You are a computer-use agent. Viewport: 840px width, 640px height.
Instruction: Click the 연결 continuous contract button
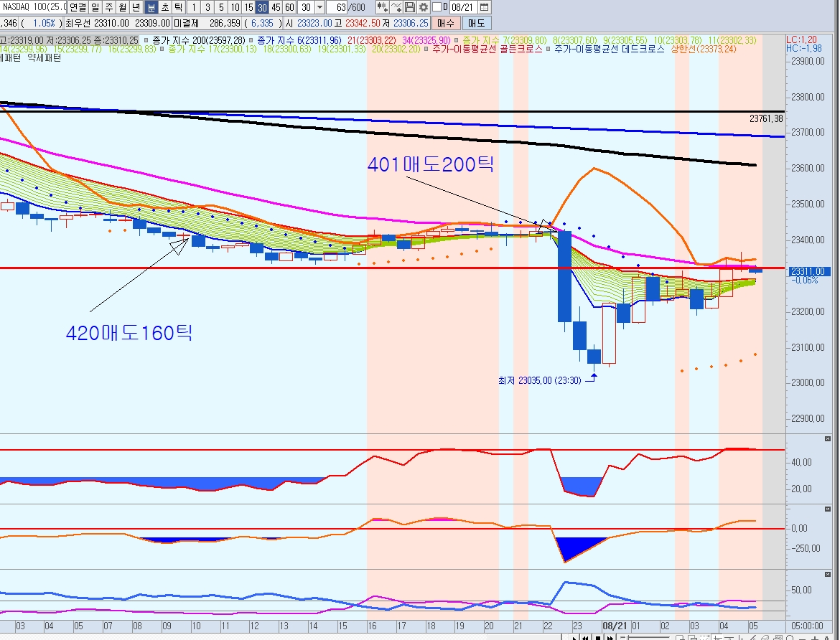coord(78,7)
